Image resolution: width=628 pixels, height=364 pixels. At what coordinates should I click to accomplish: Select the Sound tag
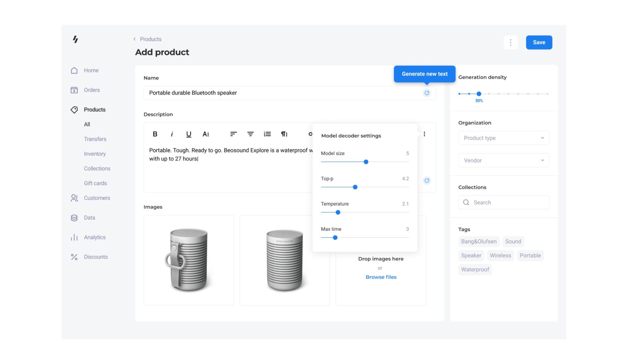pyautogui.click(x=513, y=241)
